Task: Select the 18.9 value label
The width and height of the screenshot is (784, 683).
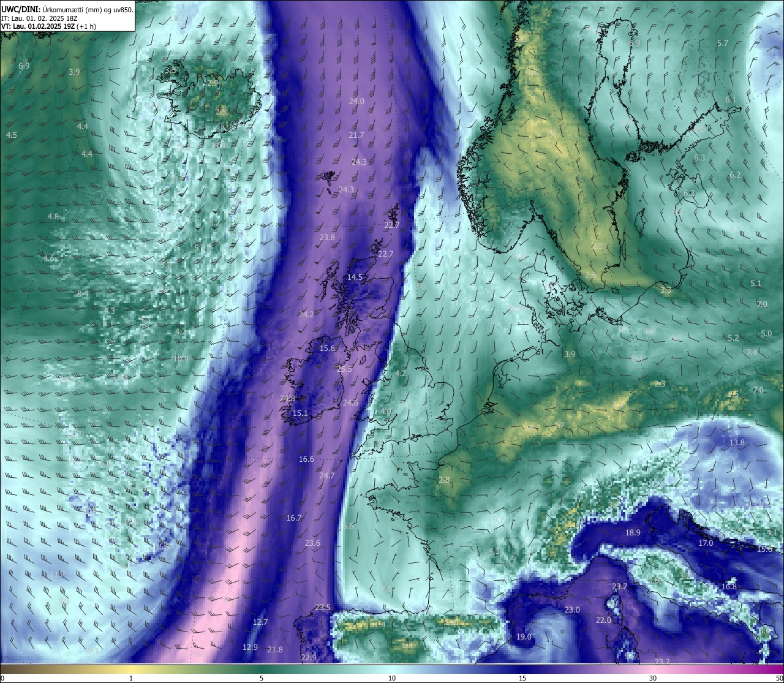Action: pyautogui.click(x=633, y=532)
